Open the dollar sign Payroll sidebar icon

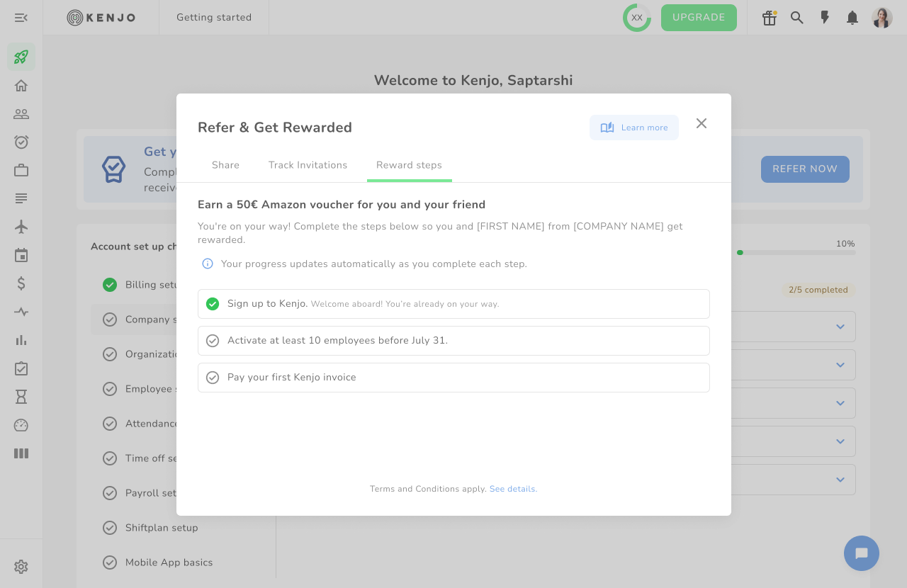point(21,283)
